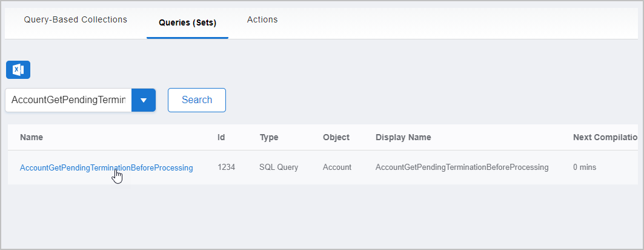Click the Object column header

[x=336, y=137]
